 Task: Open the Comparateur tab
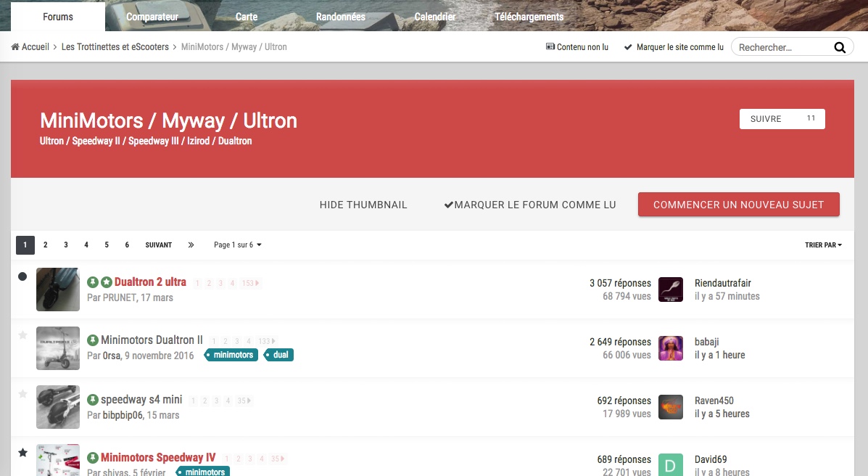(x=152, y=17)
